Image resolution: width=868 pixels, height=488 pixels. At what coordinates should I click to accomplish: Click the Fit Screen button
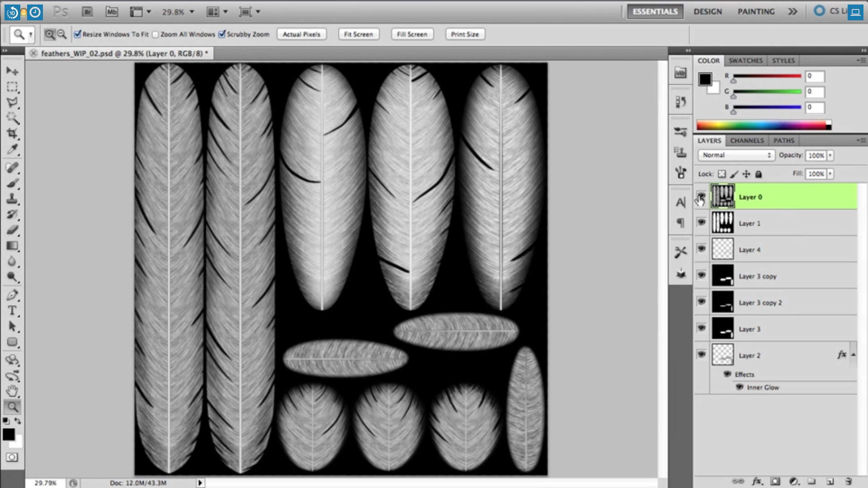pos(359,34)
